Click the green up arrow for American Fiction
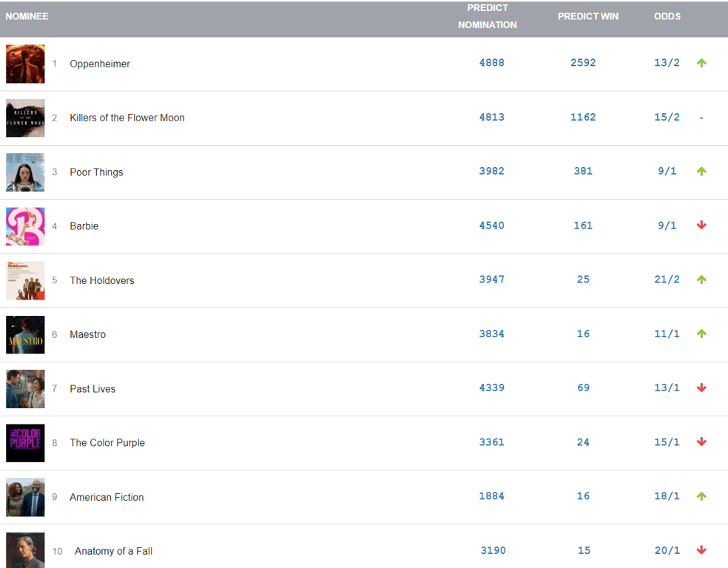This screenshot has width=728, height=568. pos(701,496)
